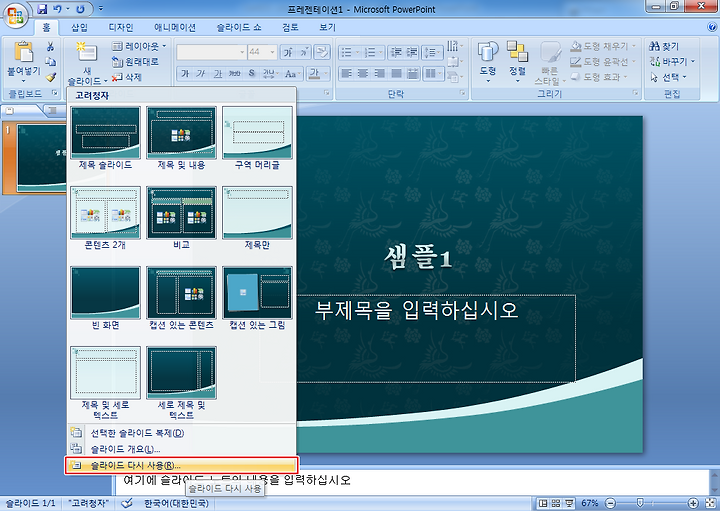
Task: Paste with the 붙여넣기 clipboard icon
Action: click(x=23, y=51)
